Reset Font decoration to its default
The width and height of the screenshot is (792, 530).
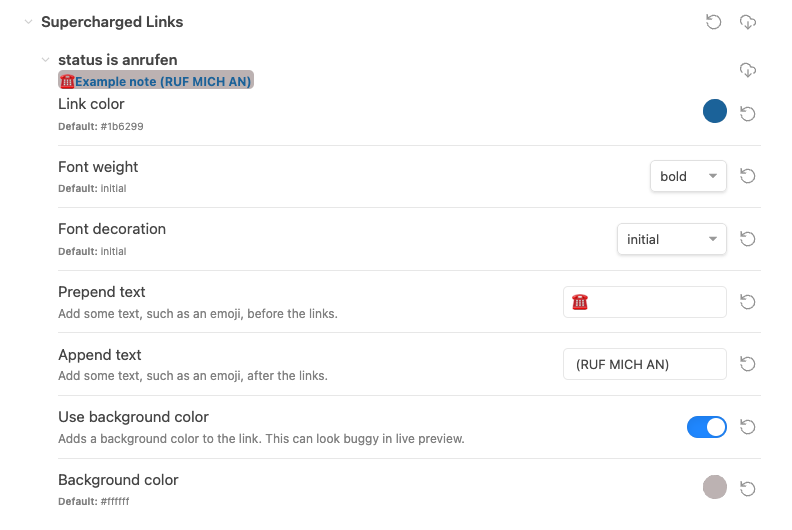pos(747,239)
